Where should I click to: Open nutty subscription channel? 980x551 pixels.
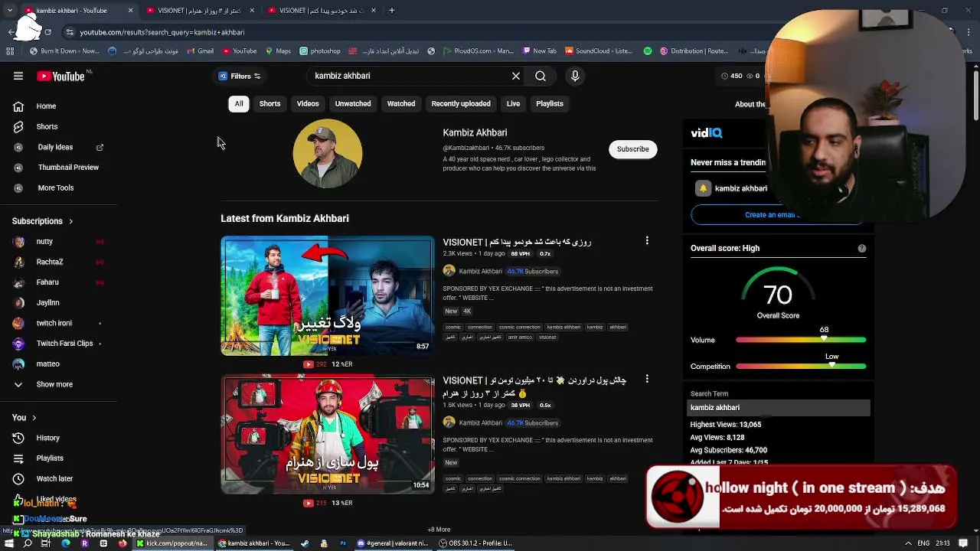[44, 241]
